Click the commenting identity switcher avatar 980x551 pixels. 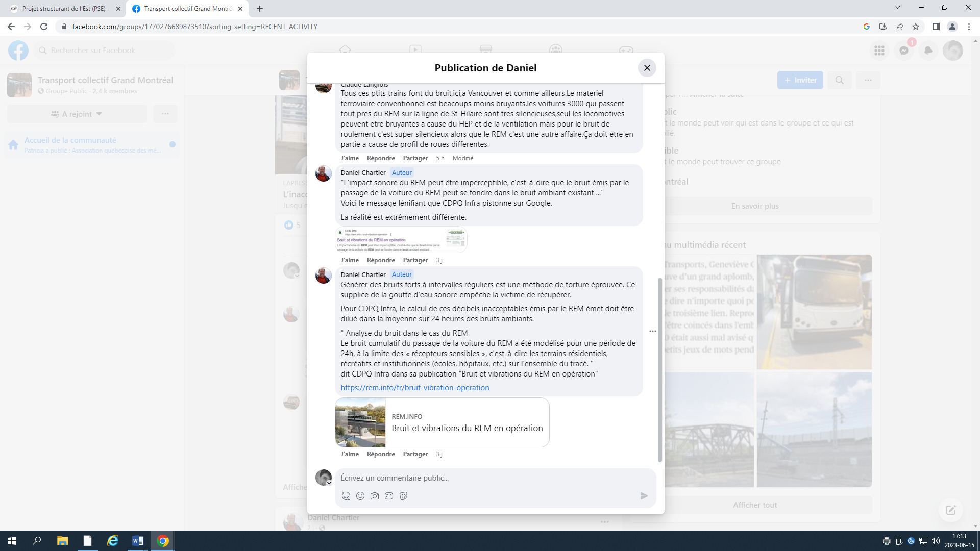(324, 478)
